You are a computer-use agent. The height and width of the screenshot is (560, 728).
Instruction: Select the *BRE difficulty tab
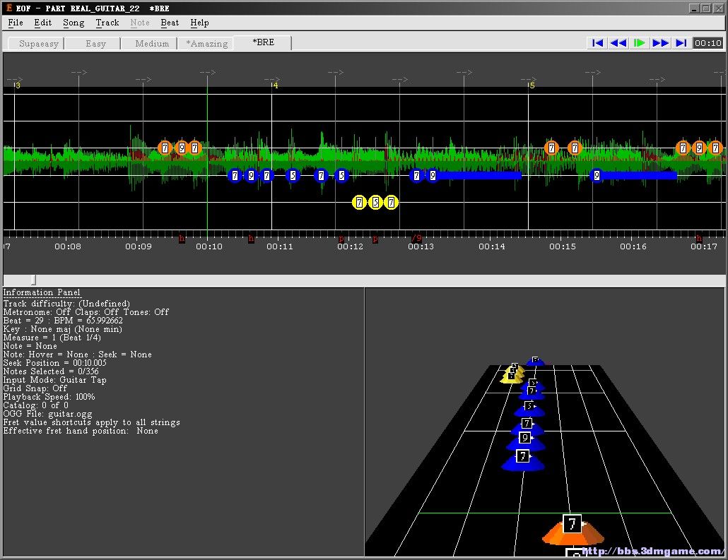263,42
